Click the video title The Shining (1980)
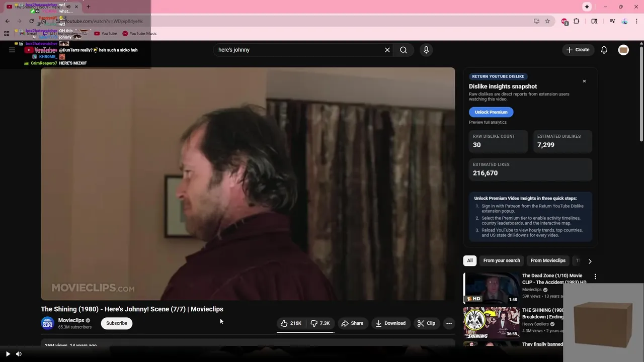Screen dimensions: 644x362 point(132,309)
